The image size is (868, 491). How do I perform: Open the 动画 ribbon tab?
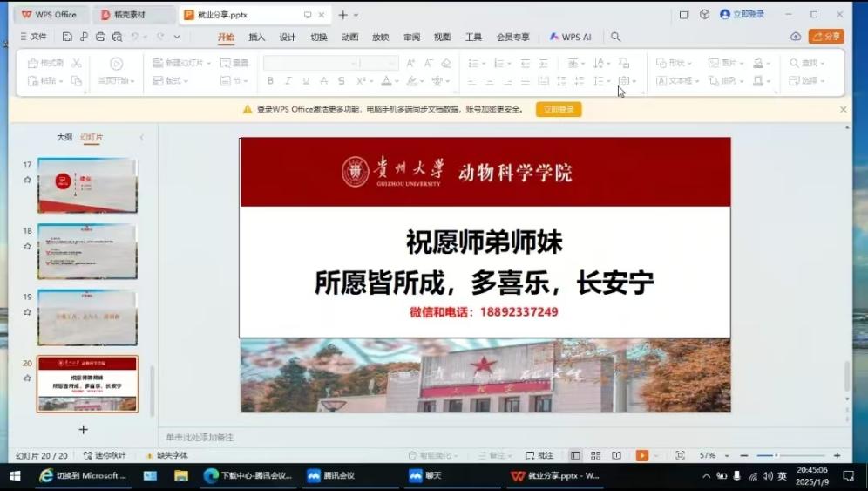[349, 37]
